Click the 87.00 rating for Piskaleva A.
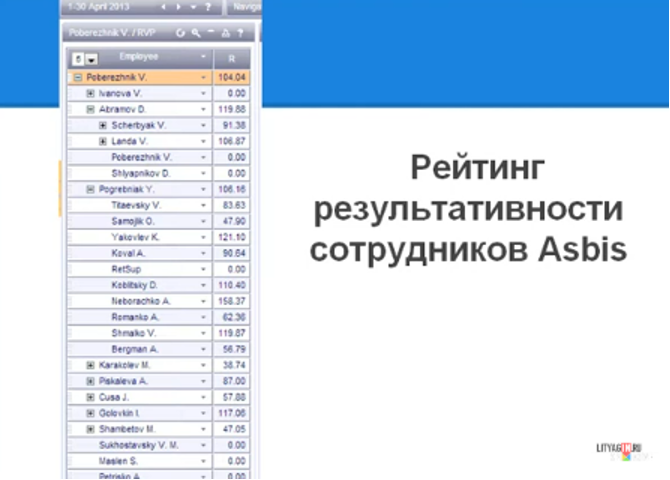This screenshot has height=480, width=670. [232, 381]
